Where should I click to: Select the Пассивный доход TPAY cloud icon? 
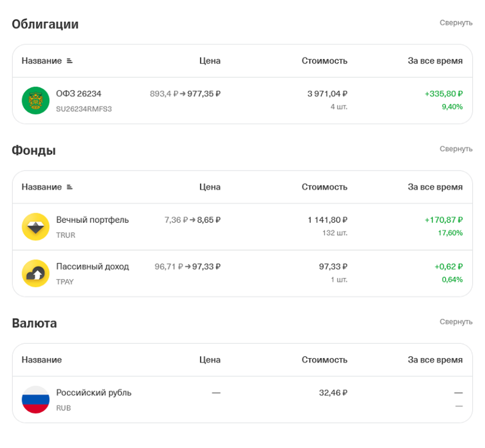click(35, 273)
